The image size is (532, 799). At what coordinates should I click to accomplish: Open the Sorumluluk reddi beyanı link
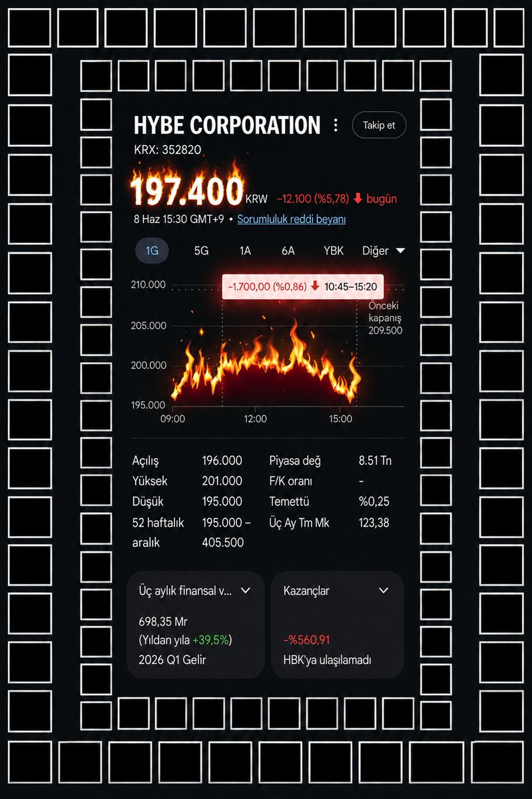click(292, 219)
